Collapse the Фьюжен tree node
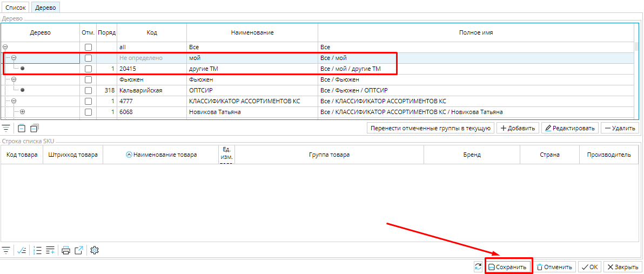The image size is (644, 274). (14, 79)
